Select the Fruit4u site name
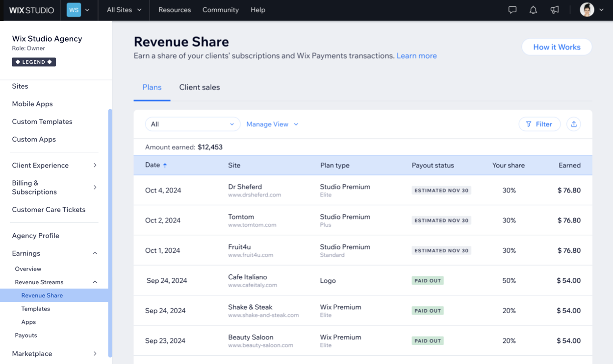 (239, 247)
